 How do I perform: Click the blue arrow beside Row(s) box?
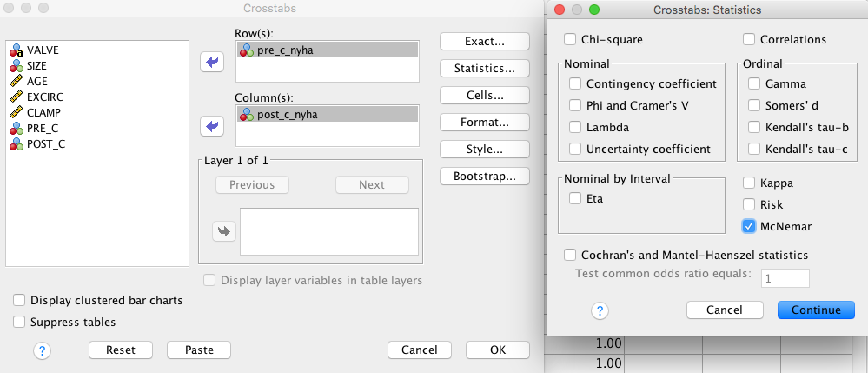coord(212,62)
